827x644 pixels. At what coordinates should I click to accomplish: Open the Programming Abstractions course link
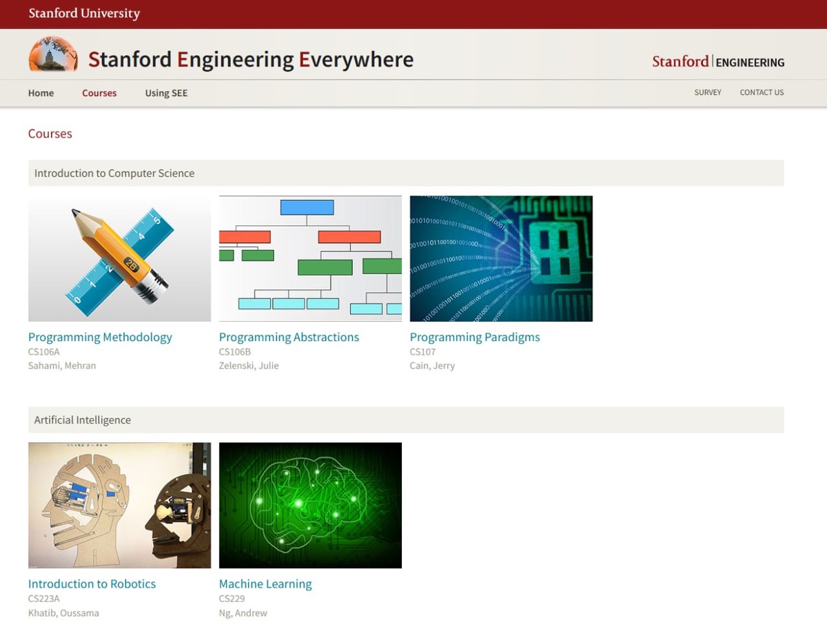289,337
